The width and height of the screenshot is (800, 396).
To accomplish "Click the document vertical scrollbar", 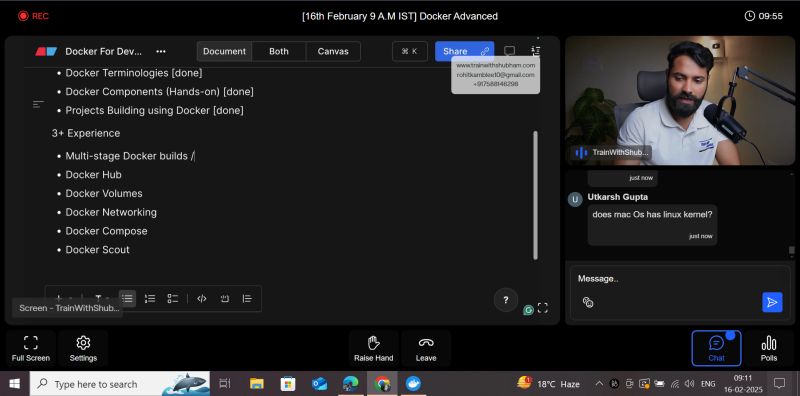I will [535, 195].
